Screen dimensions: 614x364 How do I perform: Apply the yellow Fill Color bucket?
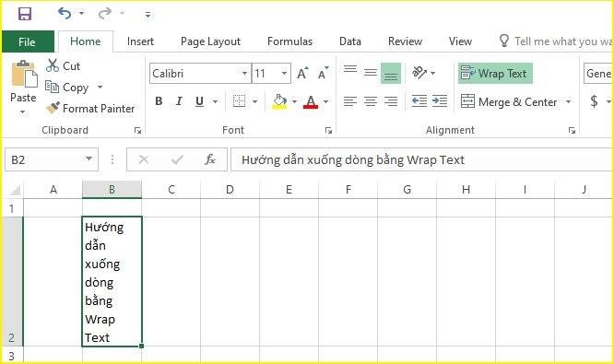click(x=279, y=101)
